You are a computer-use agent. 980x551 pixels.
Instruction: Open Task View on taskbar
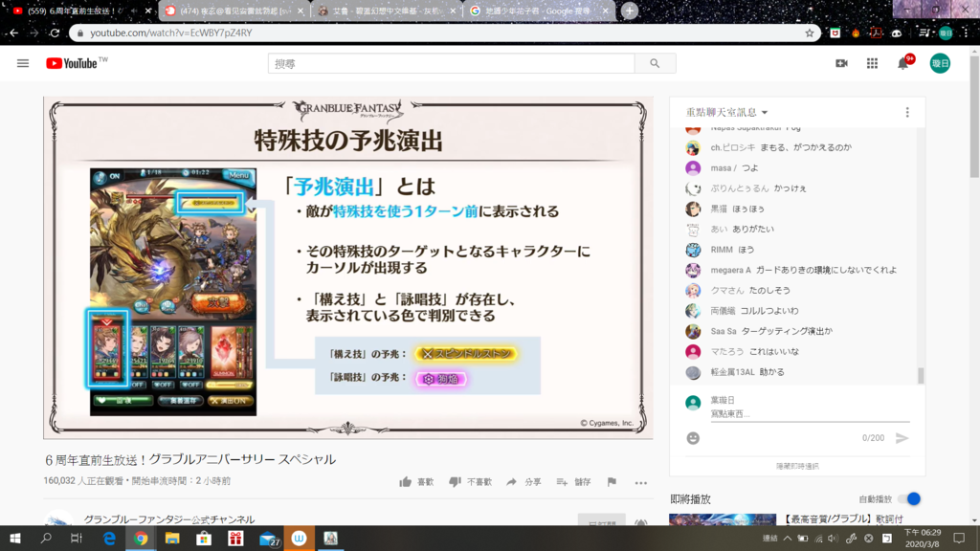pyautogui.click(x=77, y=538)
